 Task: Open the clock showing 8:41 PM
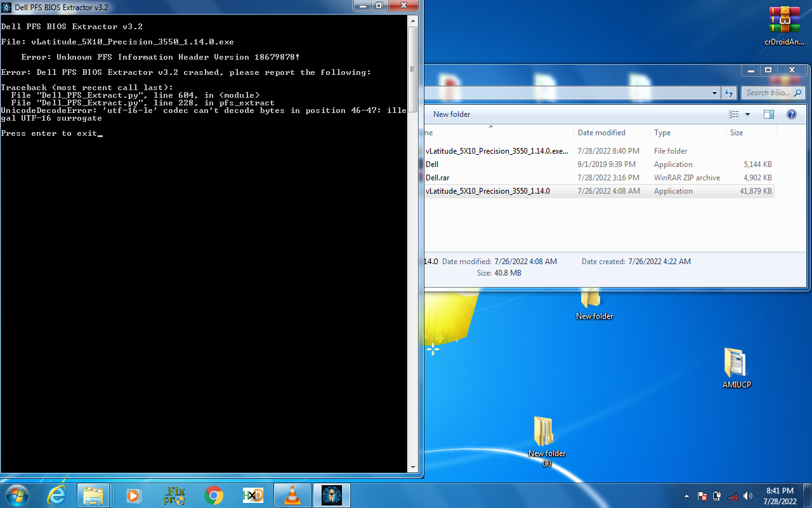point(780,496)
